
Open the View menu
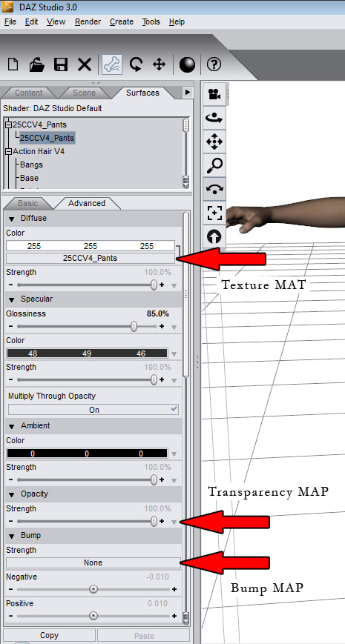coord(56,21)
